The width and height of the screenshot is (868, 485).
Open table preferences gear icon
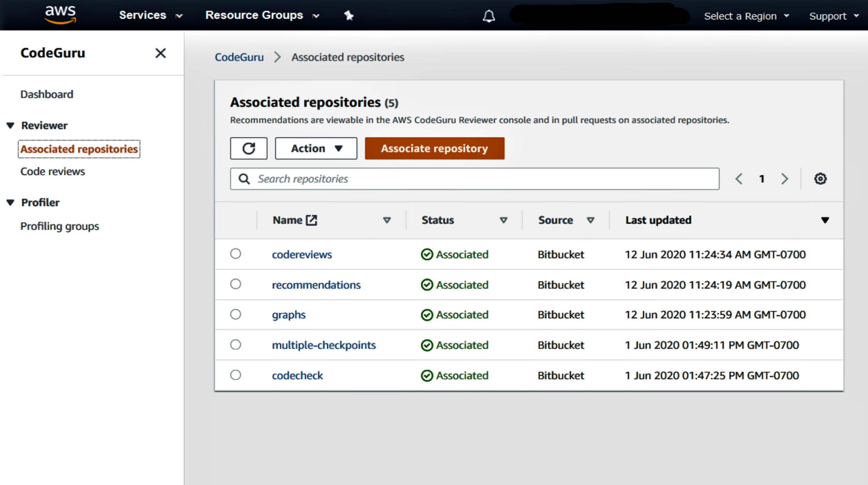[x=820, y=179]
